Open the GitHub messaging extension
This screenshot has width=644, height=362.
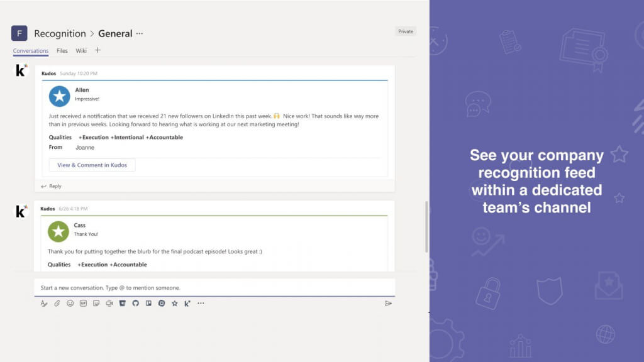tap(136, 304)
